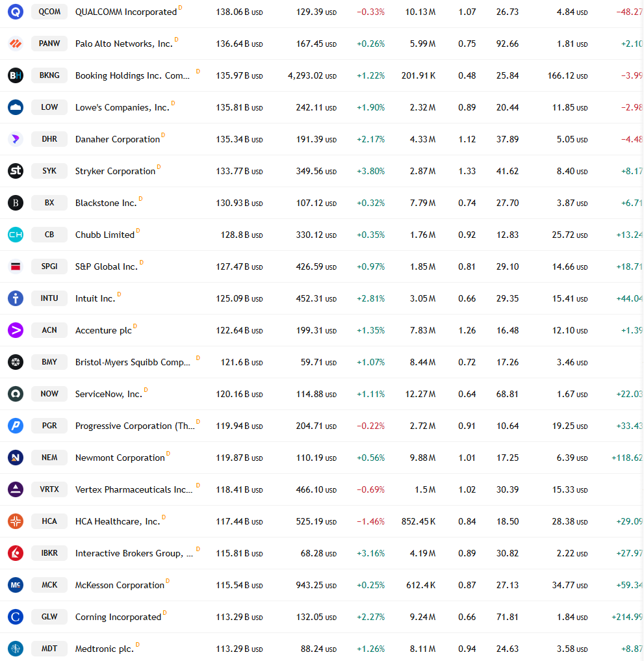644x661 pixels.
Task: Click the QUALCOMM company logo icon
Action: click(16, 12)
